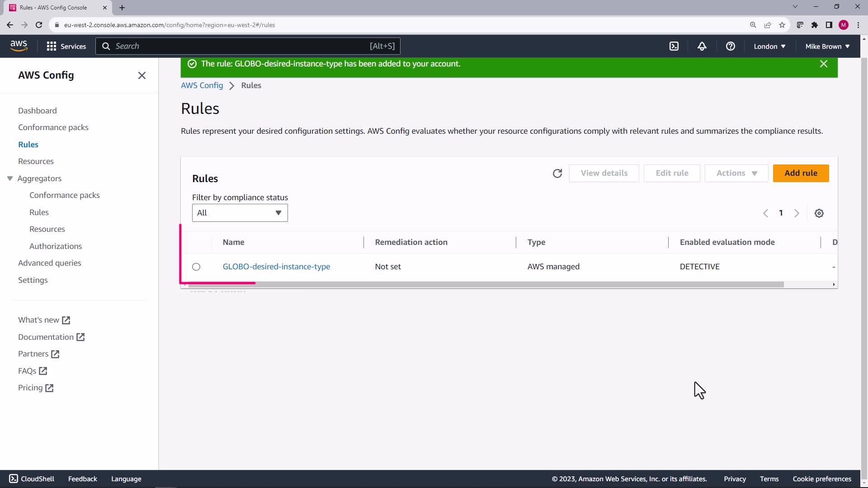Open the help question mark menu
Viewport: 868px width, 488px height.
pyautogui.click(x=730, y=46)
